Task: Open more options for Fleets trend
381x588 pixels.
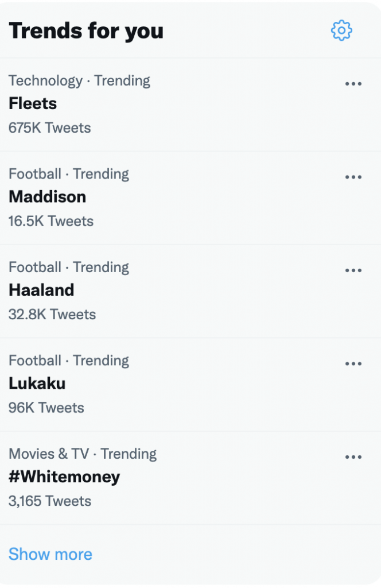Action: (353, 84)
